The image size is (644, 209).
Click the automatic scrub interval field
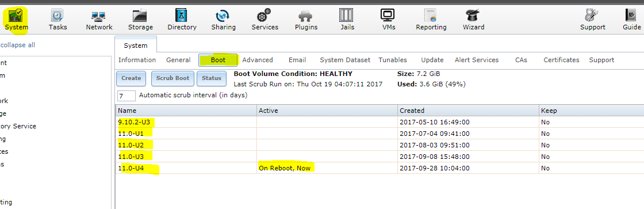[x=126, y=96]
